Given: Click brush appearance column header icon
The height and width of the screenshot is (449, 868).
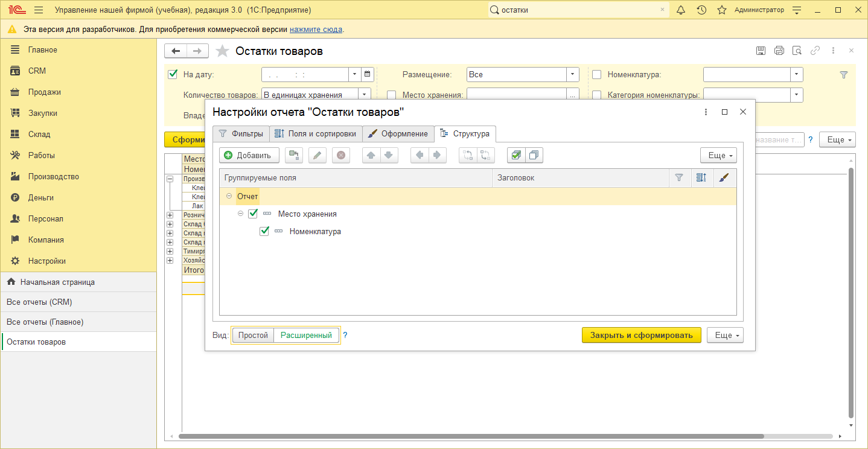Looking at the screenshot, I should [x=725, y=178].
